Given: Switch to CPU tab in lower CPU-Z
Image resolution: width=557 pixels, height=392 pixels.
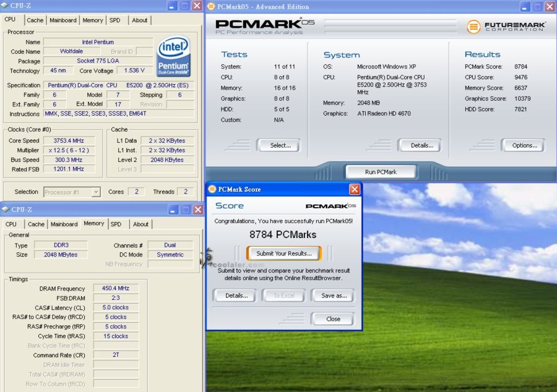Looking at the screenshot, I should pyautogui.click(x=11, y=224).
